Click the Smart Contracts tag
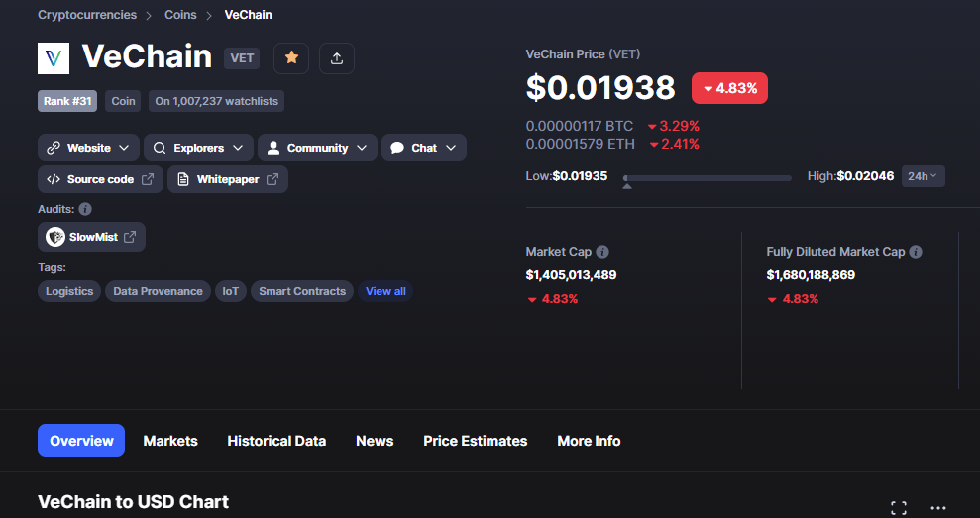Viewport: 980px width, 518px height. click(302, 291)
